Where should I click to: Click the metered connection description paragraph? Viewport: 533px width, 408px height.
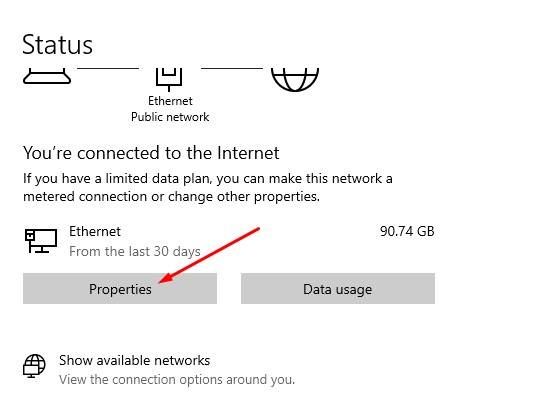[x=208, y=187]
